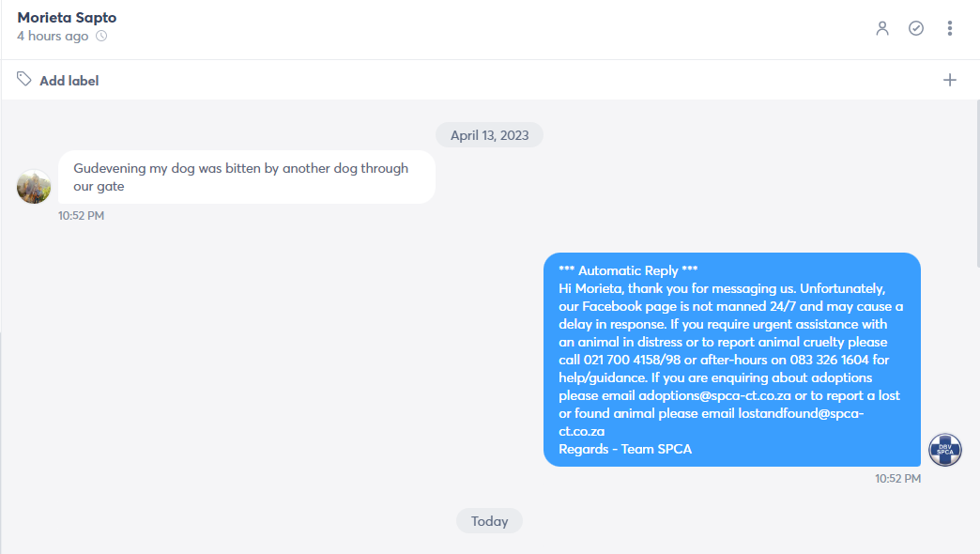Select the Today date separator
This screenshot has height=554, width=980.
pyautogui.click(x=489, y=521)
